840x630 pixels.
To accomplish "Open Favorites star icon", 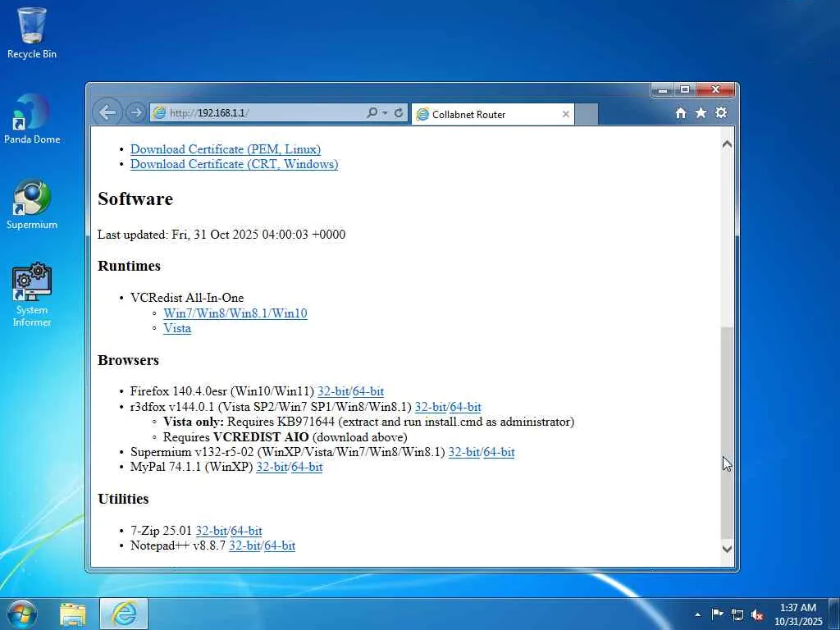I will [701, 112].
